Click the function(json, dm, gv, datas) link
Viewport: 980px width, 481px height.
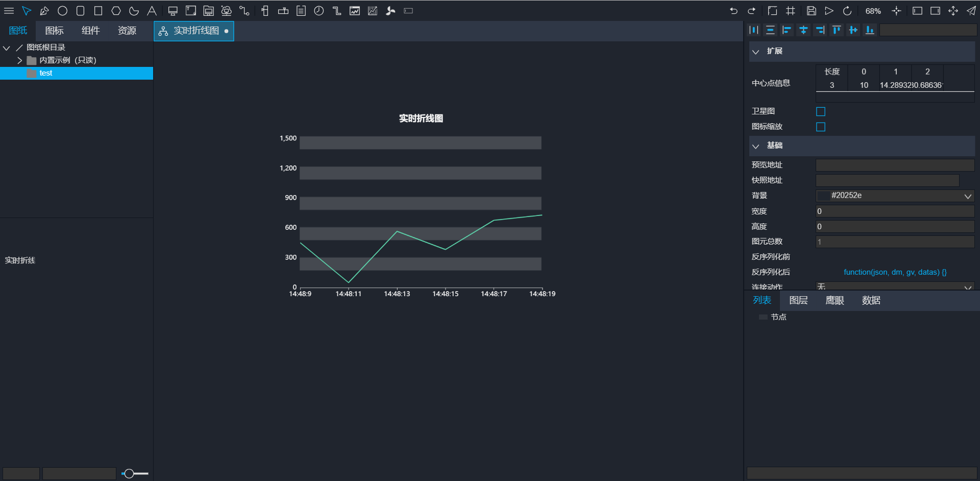tap(895, 272)
